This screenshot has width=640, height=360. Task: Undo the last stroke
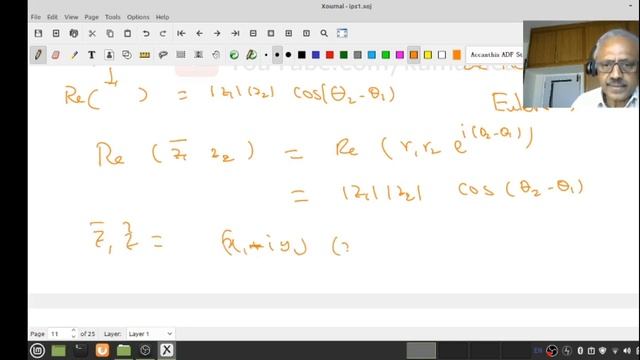click(x=146, y=33)
